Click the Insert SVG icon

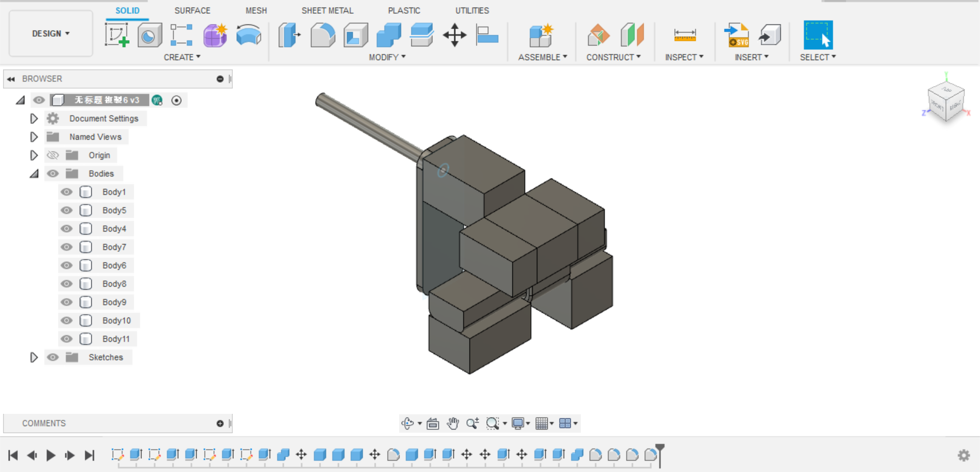click(x=737, y=35)
